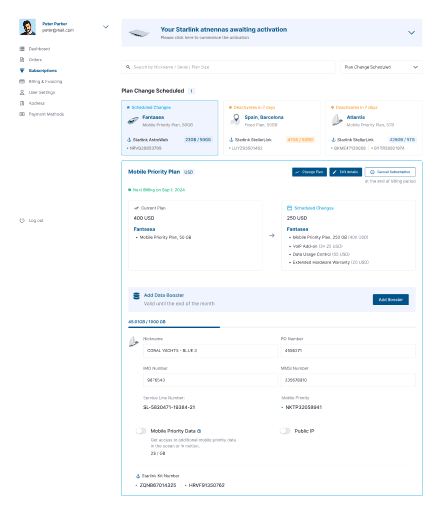Click the USD currency badge

point(189,172)
